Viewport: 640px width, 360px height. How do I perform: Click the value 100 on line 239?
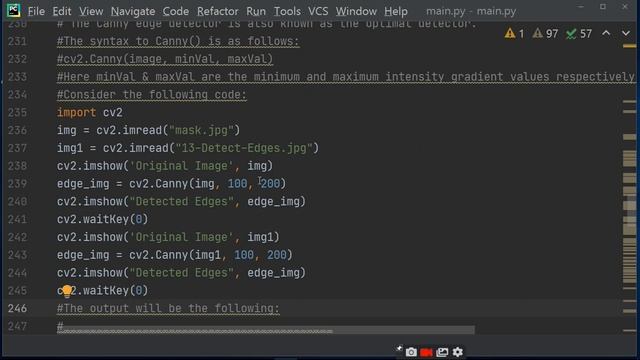point(237,184)
